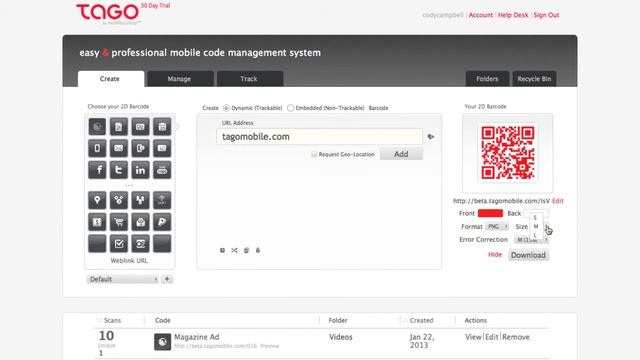Pick the YouTube barcode type icon
The width and height of the screenshot is (640, 360).
(162, 170)
